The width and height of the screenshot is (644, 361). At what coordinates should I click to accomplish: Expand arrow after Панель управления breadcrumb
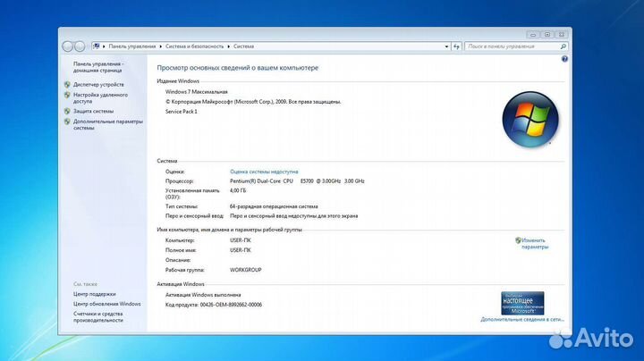click(161, 46)
